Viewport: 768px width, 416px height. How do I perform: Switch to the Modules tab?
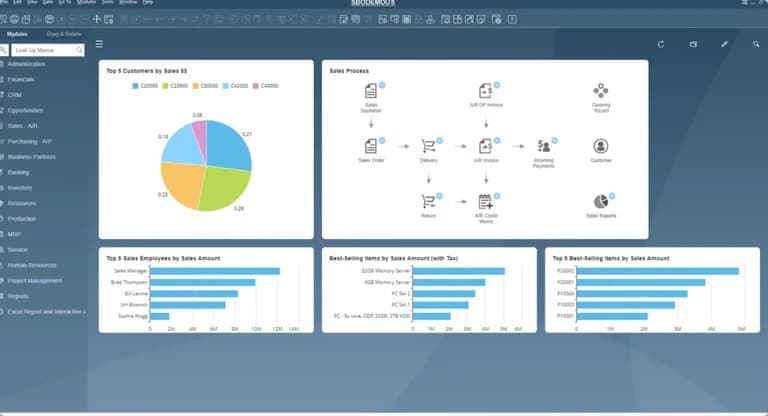(x=17, y=34)
